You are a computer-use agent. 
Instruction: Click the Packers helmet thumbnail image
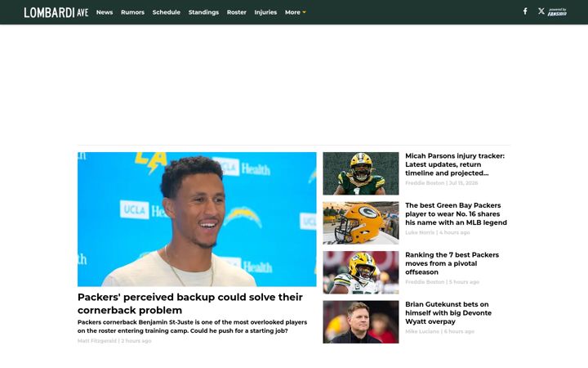coord(361,223)
